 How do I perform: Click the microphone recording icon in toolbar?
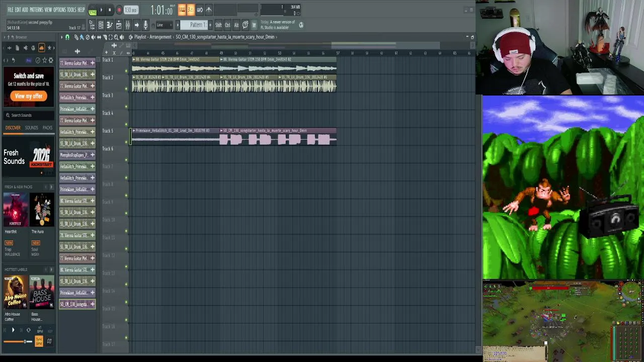145,25
